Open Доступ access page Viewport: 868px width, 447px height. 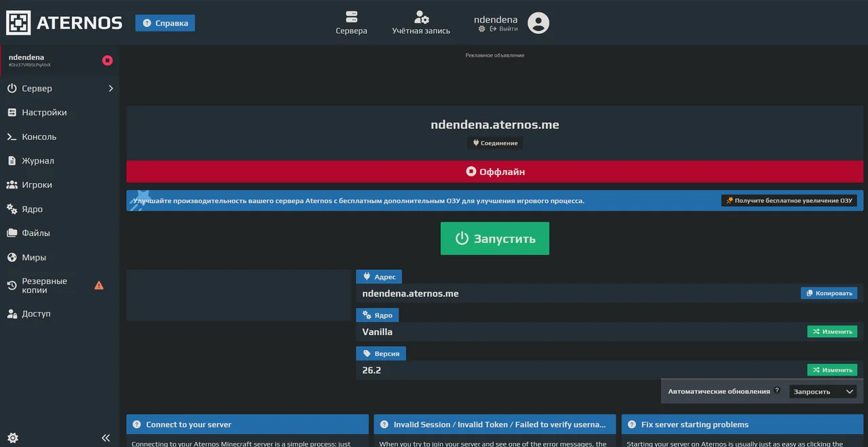point(60,313)
